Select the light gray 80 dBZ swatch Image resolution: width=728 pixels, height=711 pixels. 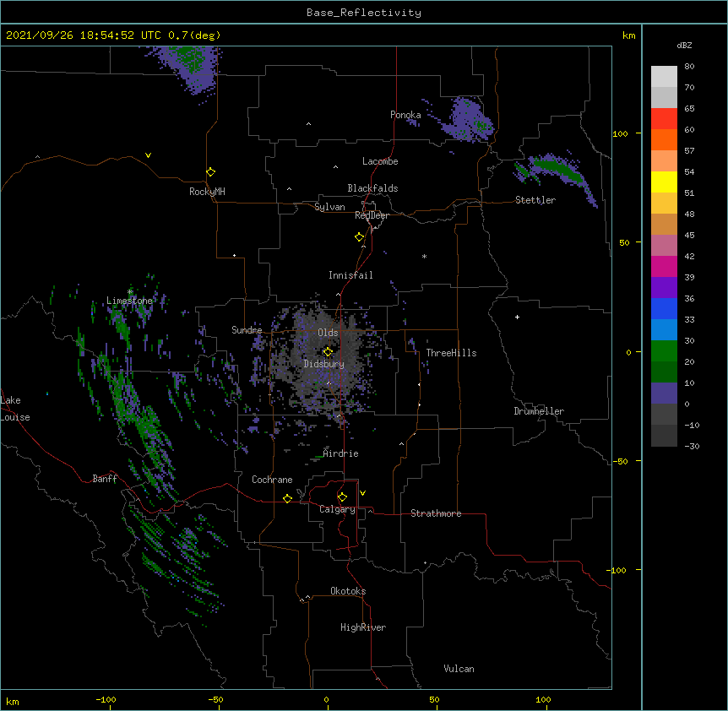coord(664,77)
